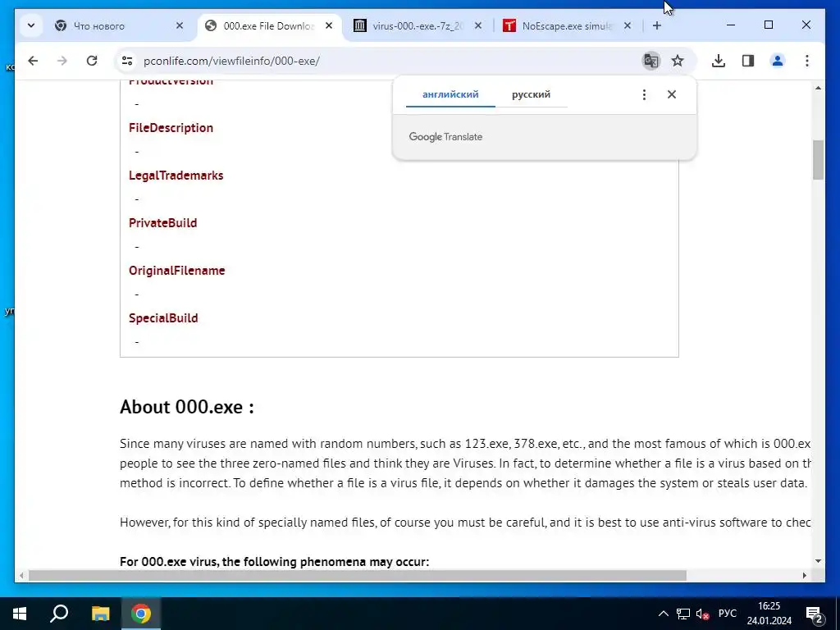Click the SpecialBuild label

163,318
